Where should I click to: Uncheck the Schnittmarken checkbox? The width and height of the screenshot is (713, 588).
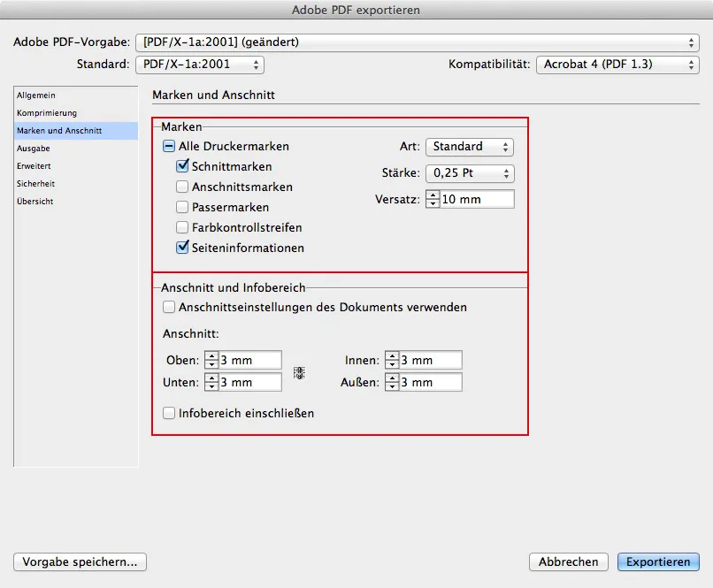pyautogui.click(x=182, y=166)
